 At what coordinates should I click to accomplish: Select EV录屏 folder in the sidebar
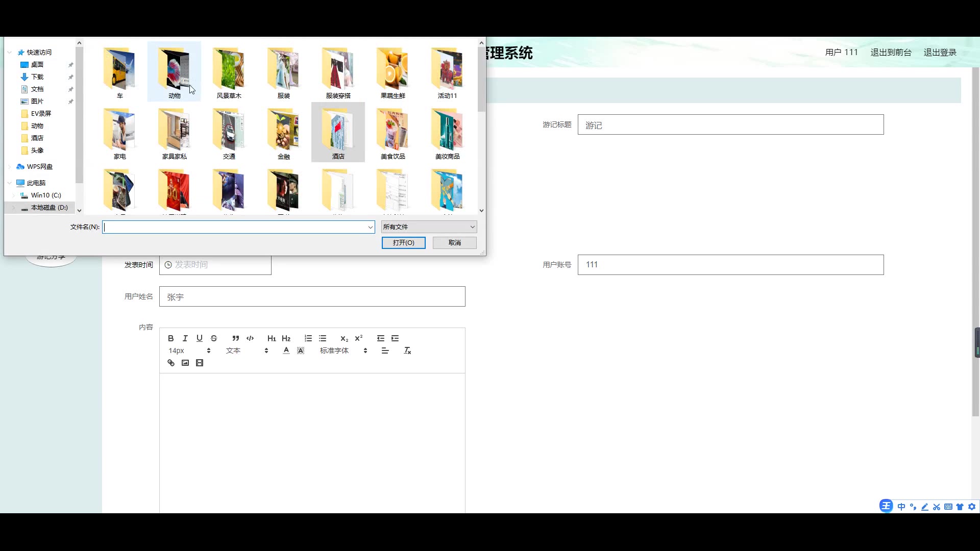click(x=41, y=113)
